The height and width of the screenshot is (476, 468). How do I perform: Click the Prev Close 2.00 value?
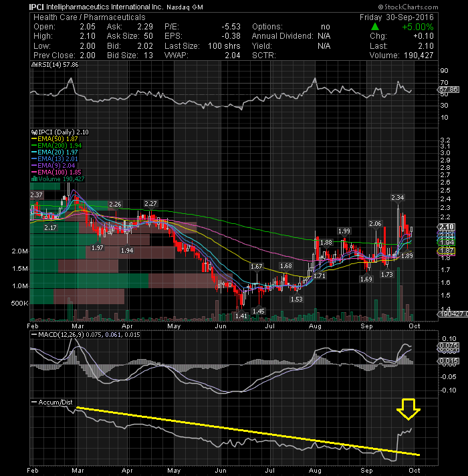click(88, 55)
